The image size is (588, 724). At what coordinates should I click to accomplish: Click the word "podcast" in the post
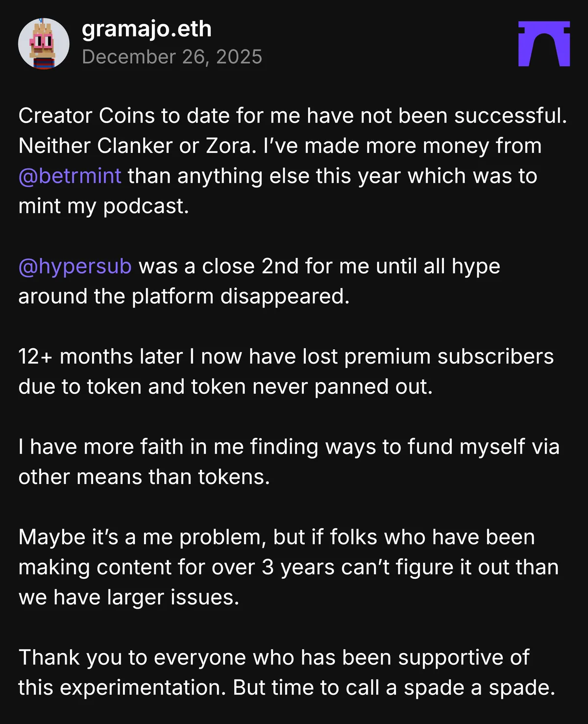(145, 206)
